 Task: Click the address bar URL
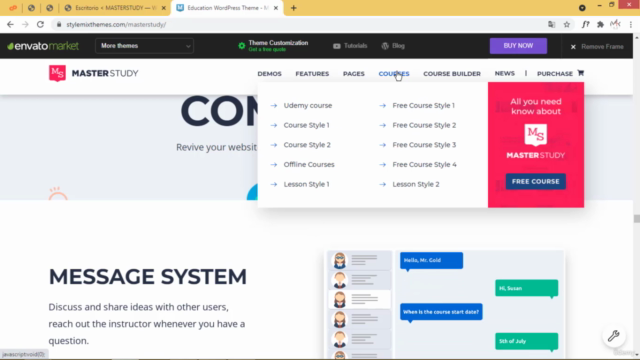coord(116,24)
